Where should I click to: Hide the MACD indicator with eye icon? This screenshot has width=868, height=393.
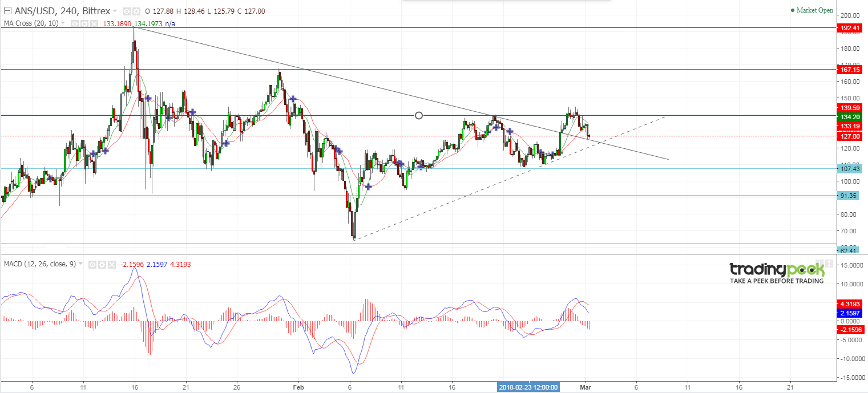92,265
